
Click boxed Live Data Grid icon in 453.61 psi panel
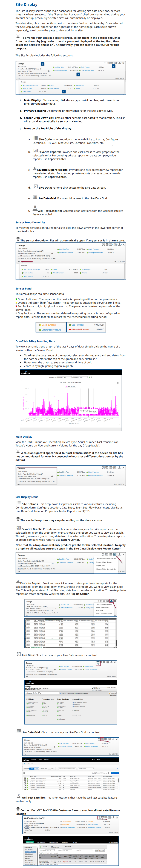click(x=103, y=739)
